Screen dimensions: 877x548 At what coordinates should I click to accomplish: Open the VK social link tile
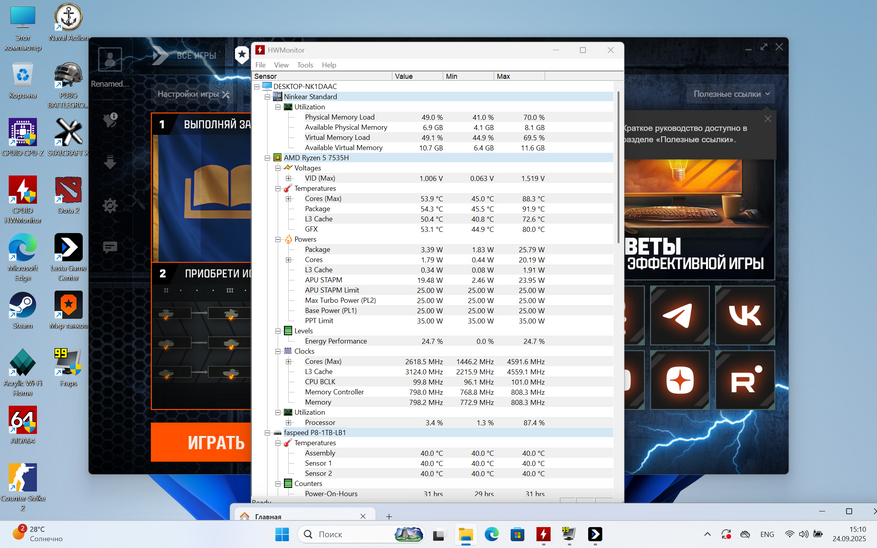point(744,315)
